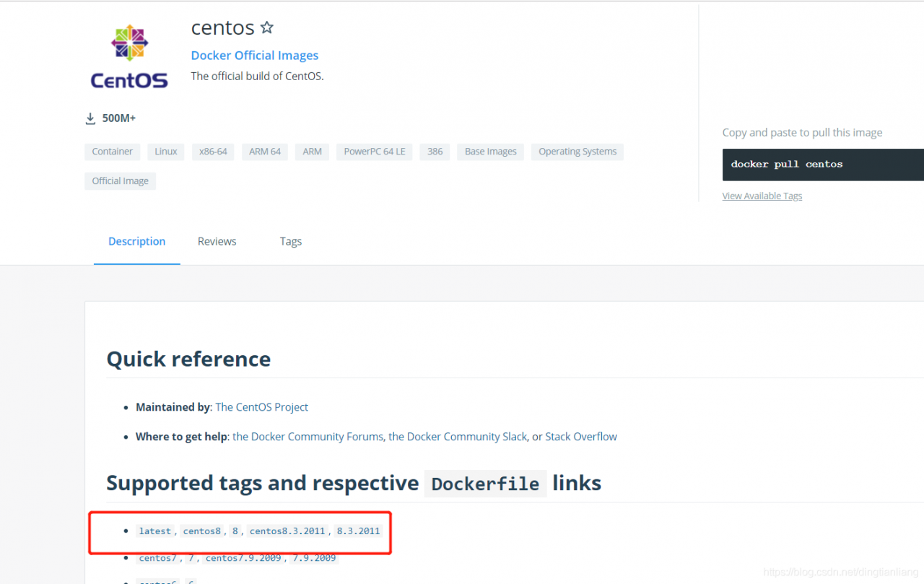Click the Dockerfile code label in heading
924x584 pixels.
point(485,484)
